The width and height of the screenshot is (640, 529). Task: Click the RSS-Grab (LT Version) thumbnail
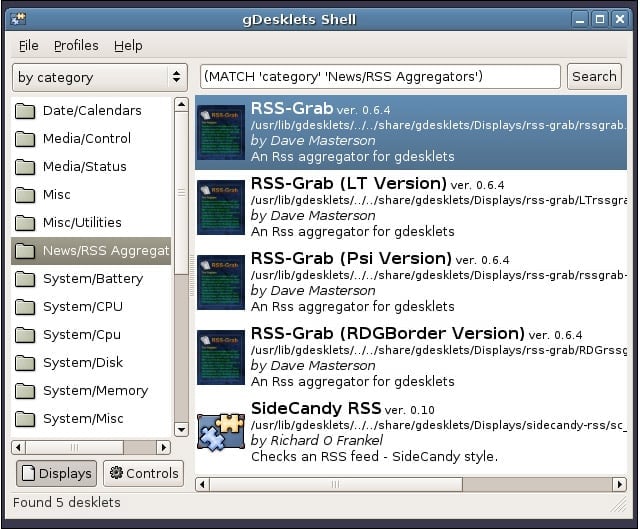221,208
